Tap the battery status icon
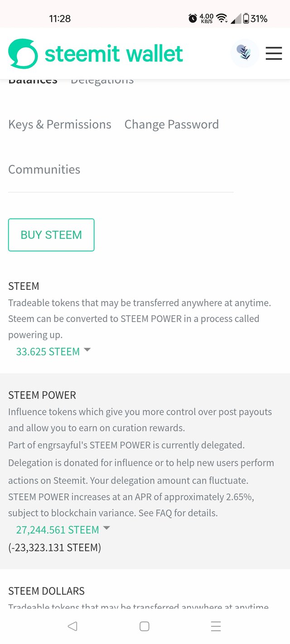The width and height of the screenshot is (290, 644). [246, 19]
